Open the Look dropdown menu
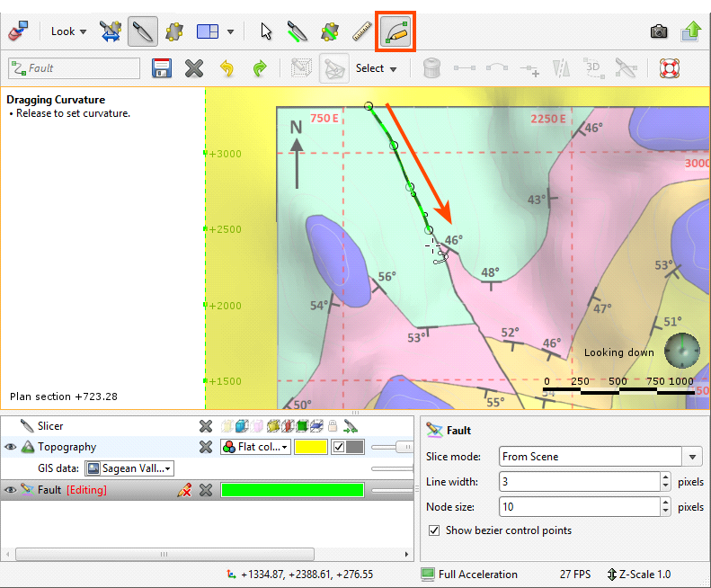This screenshot has height=588, width=711. coord(68,31)
